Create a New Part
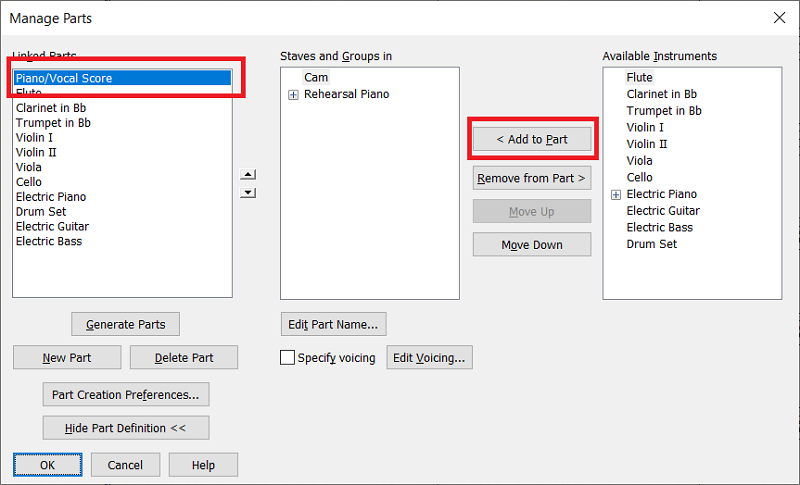 (68, 358)
